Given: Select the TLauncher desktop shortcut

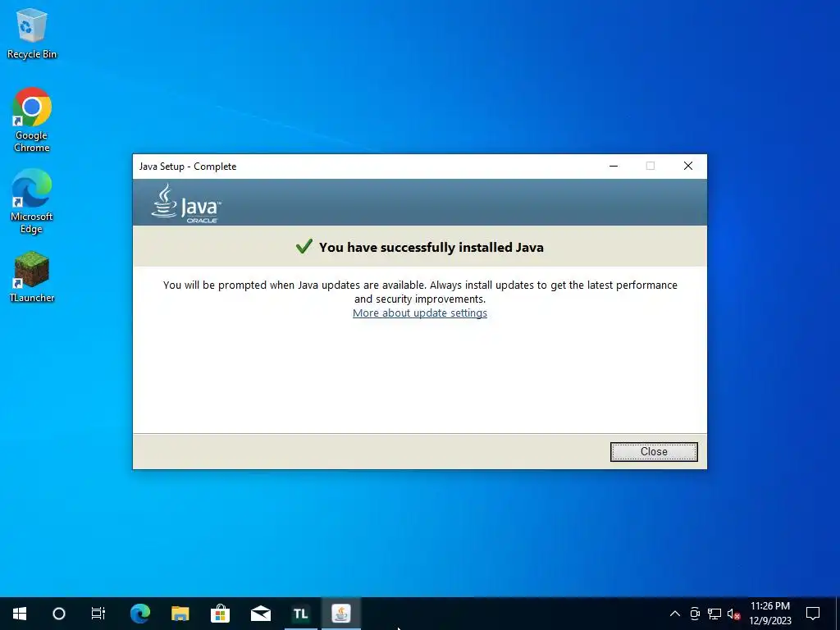Looking at the screenshot, I should click(x=32, y=276).
